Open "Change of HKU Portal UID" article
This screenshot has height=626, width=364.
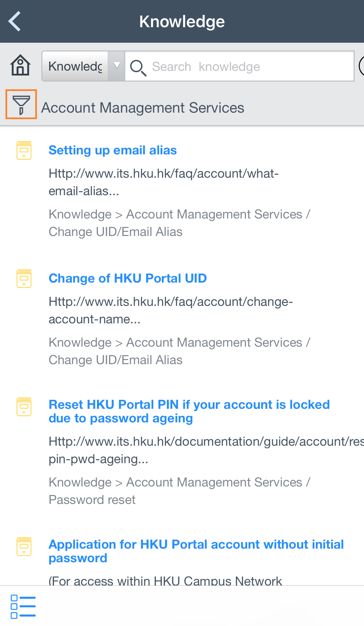pyautogui.click(x=127, y=278)
